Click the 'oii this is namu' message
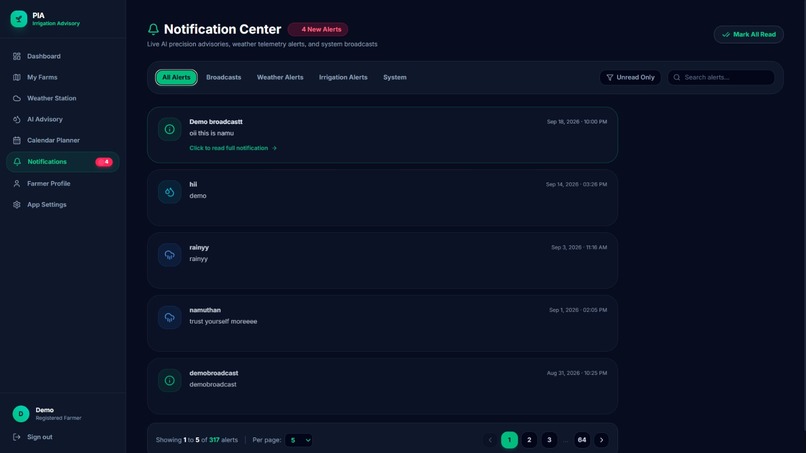The width and height of the screenshot is (806, 453). [211, 133]
